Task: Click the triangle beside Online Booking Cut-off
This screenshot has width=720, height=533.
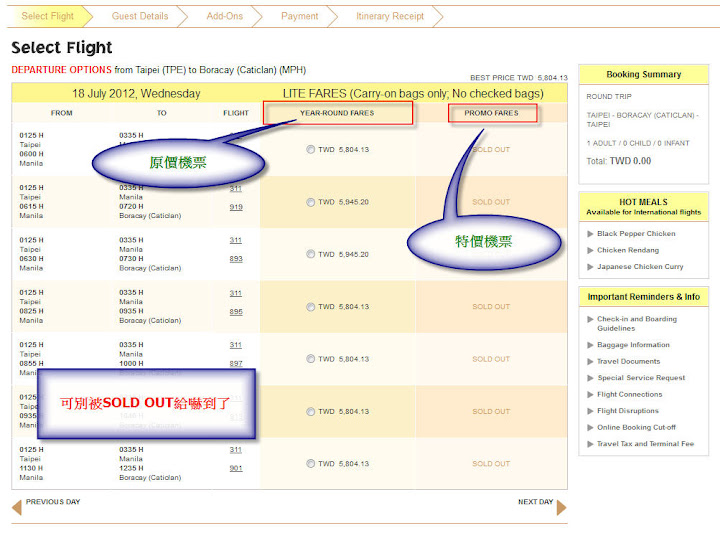Action: coord(591,427)
